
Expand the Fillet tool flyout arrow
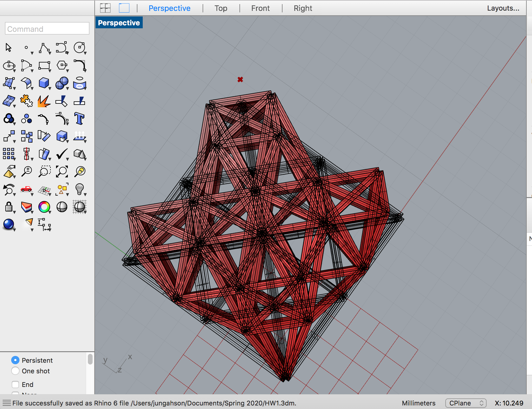pyautogui.click(x=85, y=71)
